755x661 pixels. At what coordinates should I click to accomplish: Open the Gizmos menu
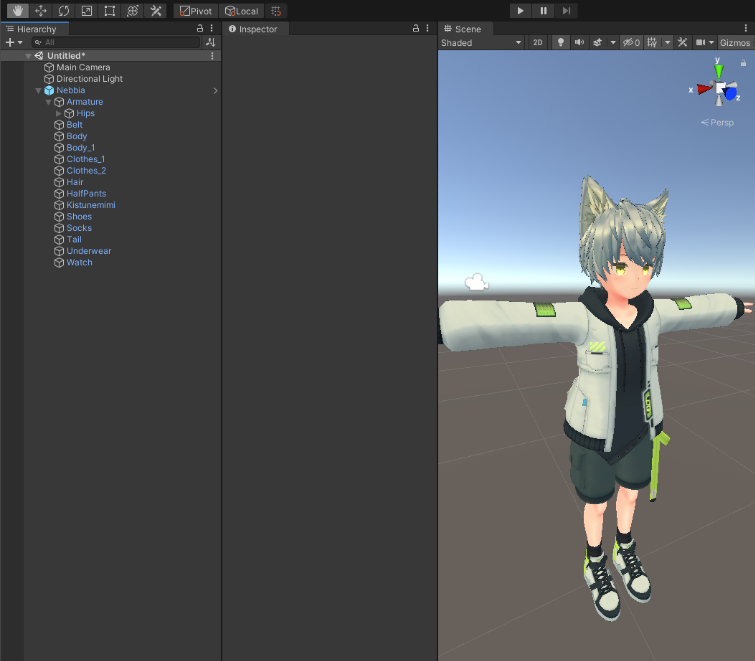tap(735, 43)
